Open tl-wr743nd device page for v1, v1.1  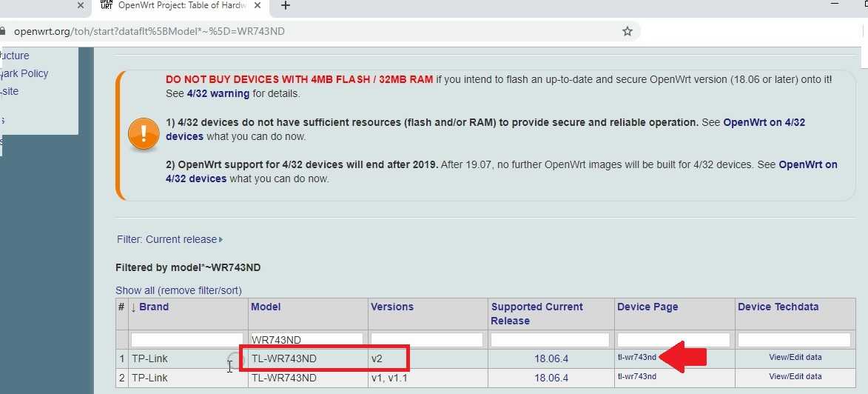tap(637, 376)
